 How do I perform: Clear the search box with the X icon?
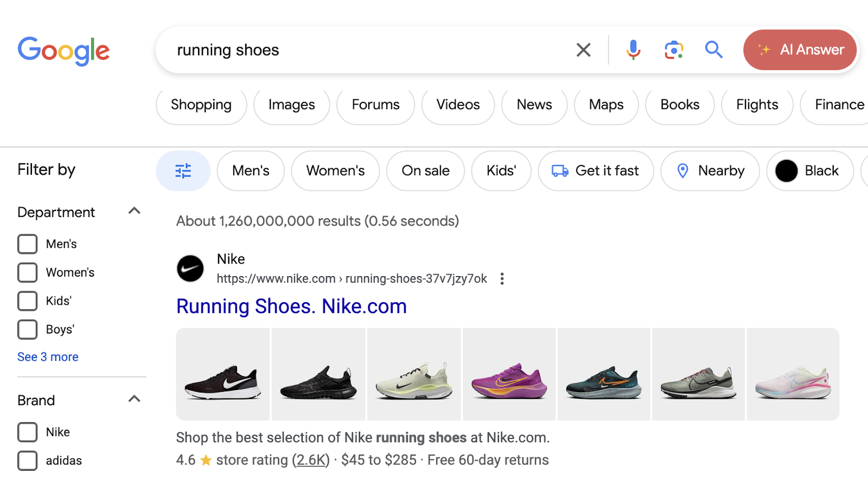coord(583,50)
